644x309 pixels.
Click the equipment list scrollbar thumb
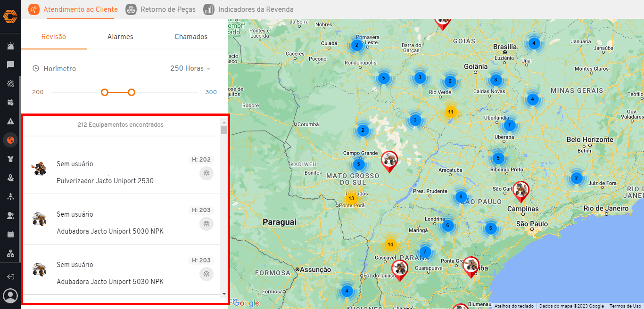224,130
